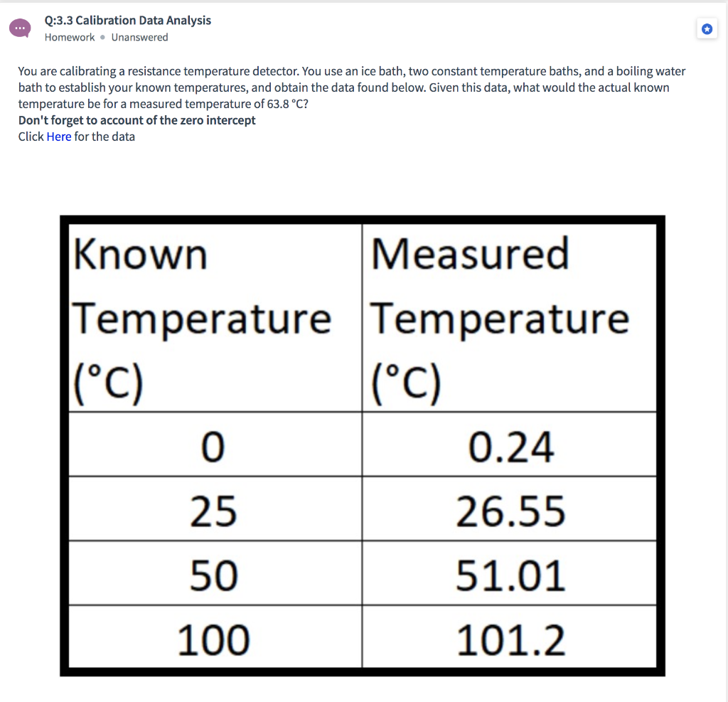The height and width of the screenshot is (702, 728).
Task: Click the Measured Temperature column header
Action: [x=500, y=317]
